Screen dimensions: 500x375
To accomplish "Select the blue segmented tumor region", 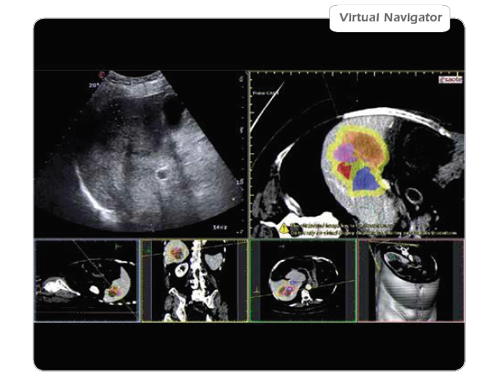I will (x=365, y=179).
